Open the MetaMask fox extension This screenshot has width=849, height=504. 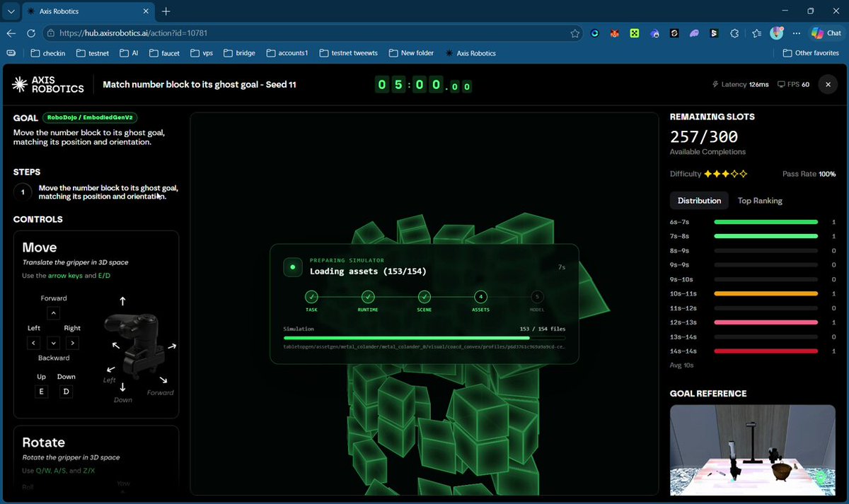click(x=615, y=33)
